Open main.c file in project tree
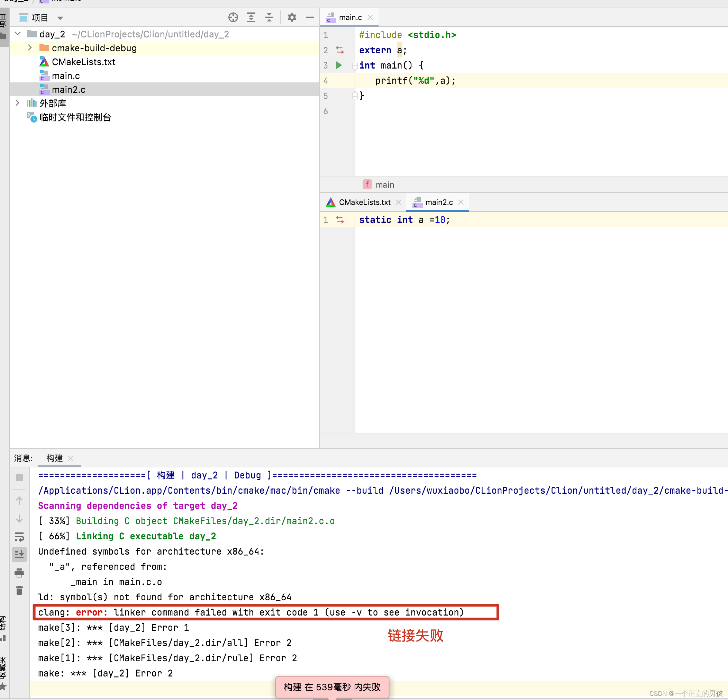 (x=66, y=75)
